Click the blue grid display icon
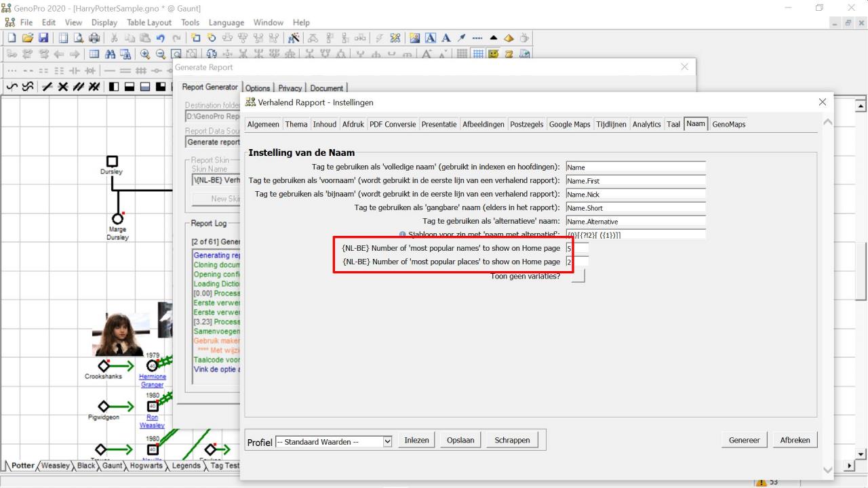868x488 pixels. tap(478, 55)
